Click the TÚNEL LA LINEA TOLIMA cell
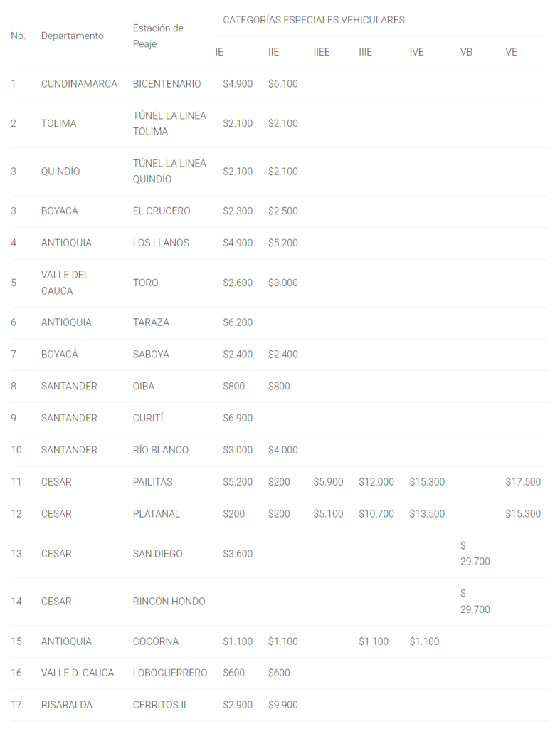This screenshot has height=729, width=560. (169, 123)
